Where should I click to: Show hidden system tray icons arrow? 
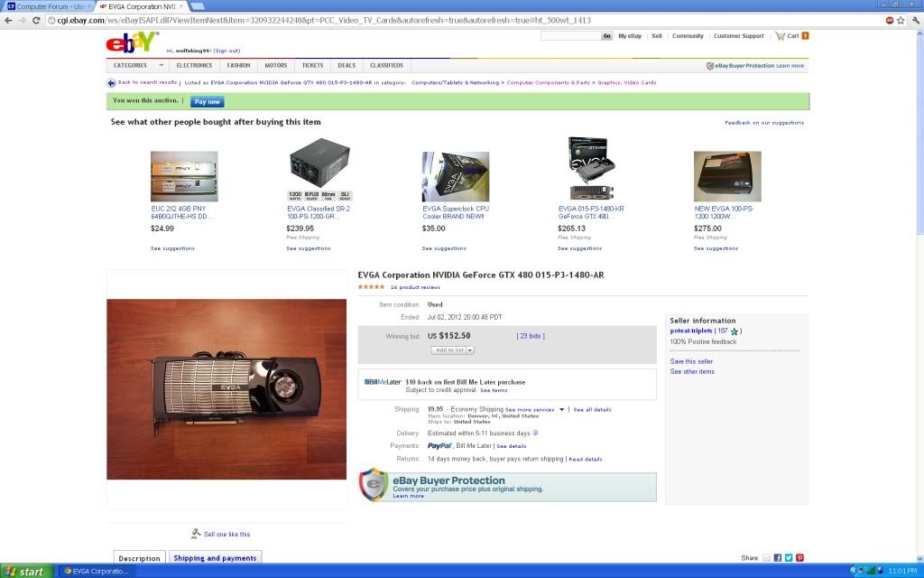click(854, 571)
